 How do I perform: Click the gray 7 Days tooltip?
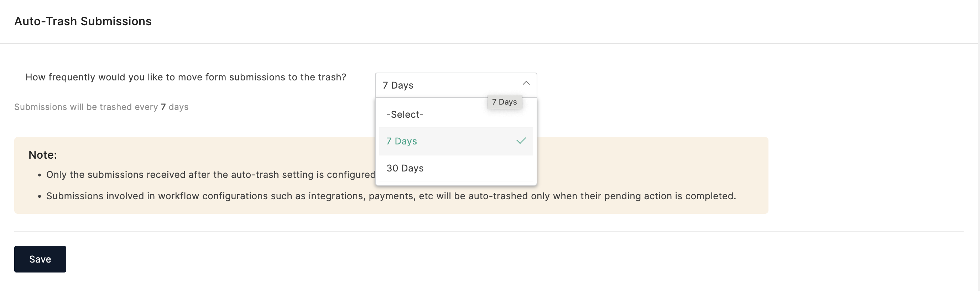(505, 102)
